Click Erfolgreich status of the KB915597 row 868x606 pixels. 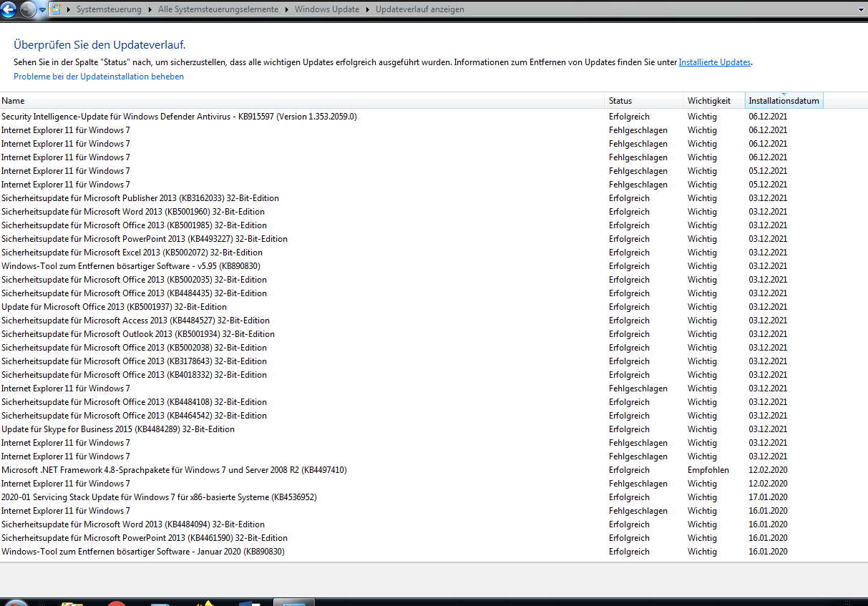pyautogui.click(x=629, y=117)
